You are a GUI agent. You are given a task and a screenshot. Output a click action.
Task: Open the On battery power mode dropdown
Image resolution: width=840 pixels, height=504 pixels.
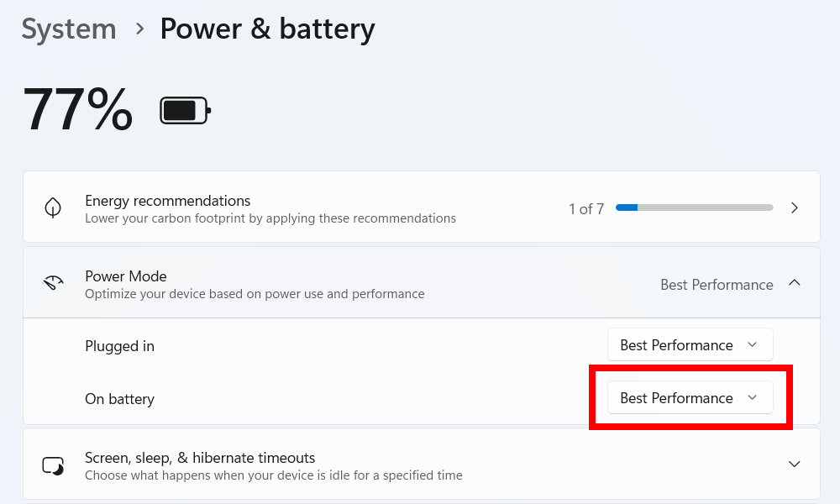tap(689, 398)
